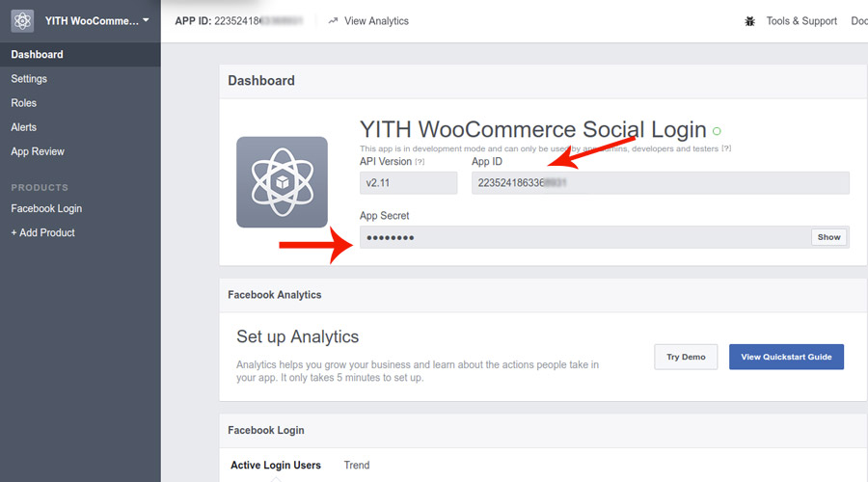Viewport: 868px width, 482px height.
Task: Click View Quickstart Guide button
Action: (x=786, y=357)
